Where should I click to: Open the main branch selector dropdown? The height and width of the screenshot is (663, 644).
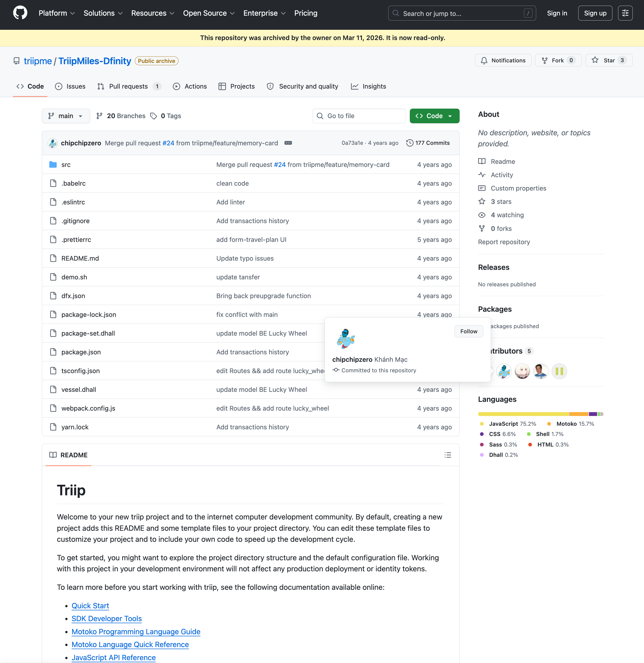coord(66,116)
